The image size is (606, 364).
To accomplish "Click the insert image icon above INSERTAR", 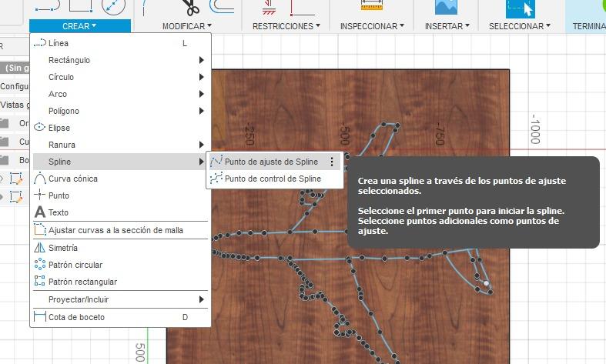I will (x=446, y=7).
